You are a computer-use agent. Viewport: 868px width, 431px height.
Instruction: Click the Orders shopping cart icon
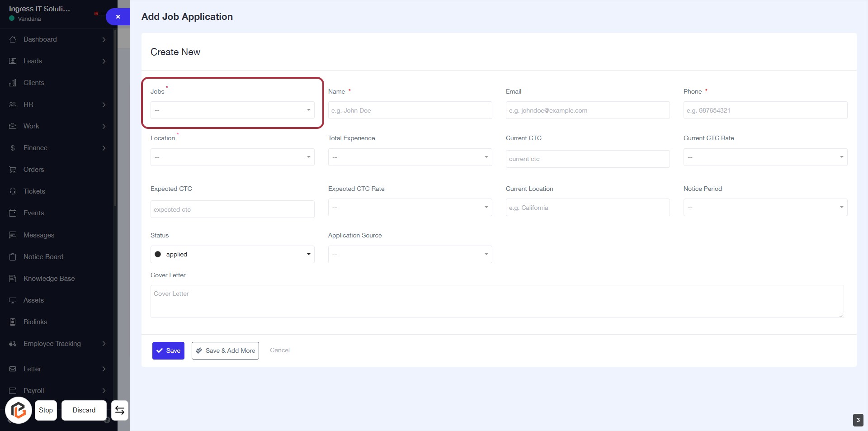13,170
